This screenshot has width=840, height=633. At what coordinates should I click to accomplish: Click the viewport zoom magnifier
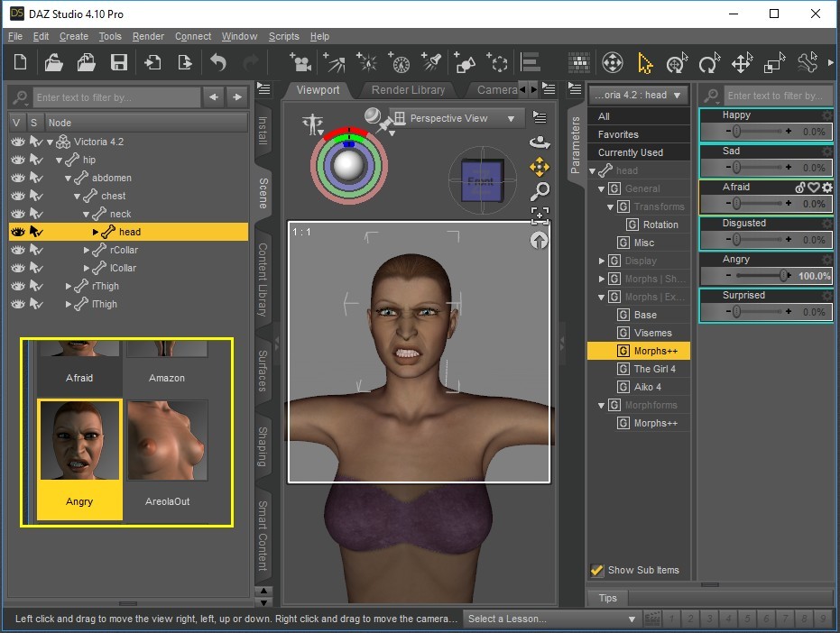point(540,191)
